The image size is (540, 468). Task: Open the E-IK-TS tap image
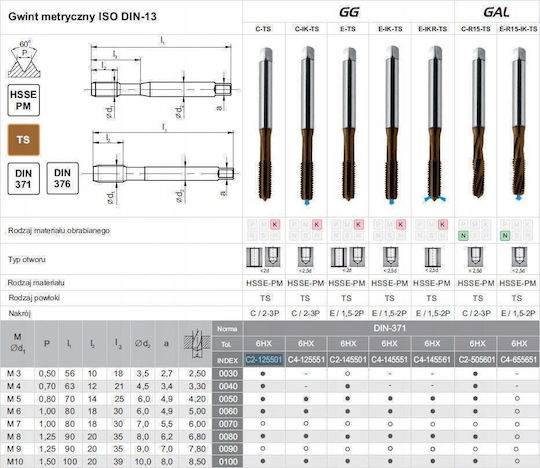pyautogui.click(x=392, y=125)
